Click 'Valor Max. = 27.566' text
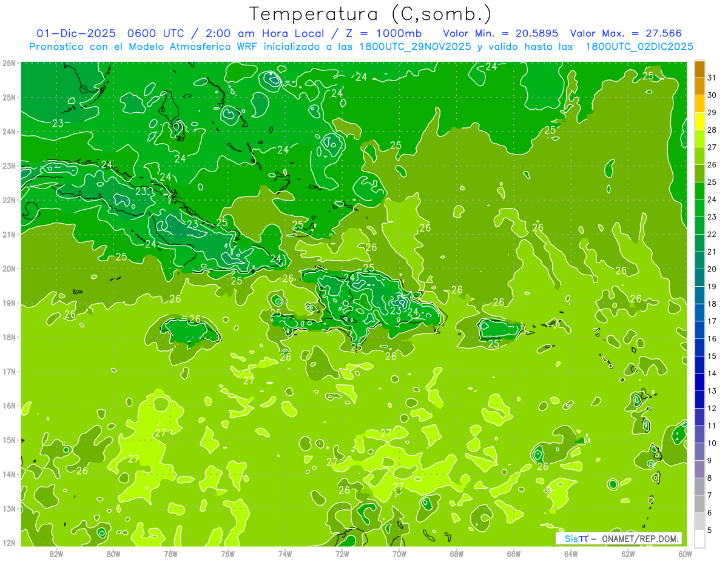 [x=625, y=33]
